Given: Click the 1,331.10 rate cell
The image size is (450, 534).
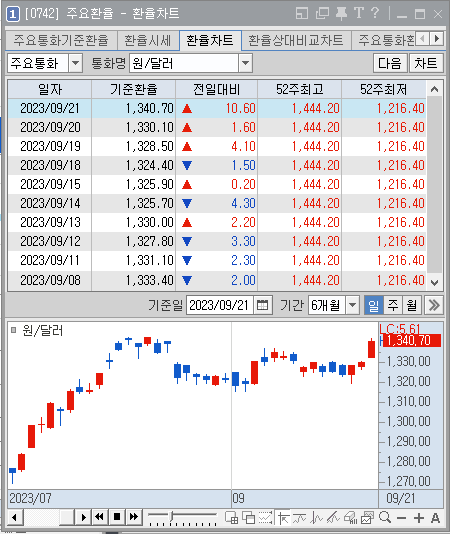Looking at the screenshot, I should (134, 261).
